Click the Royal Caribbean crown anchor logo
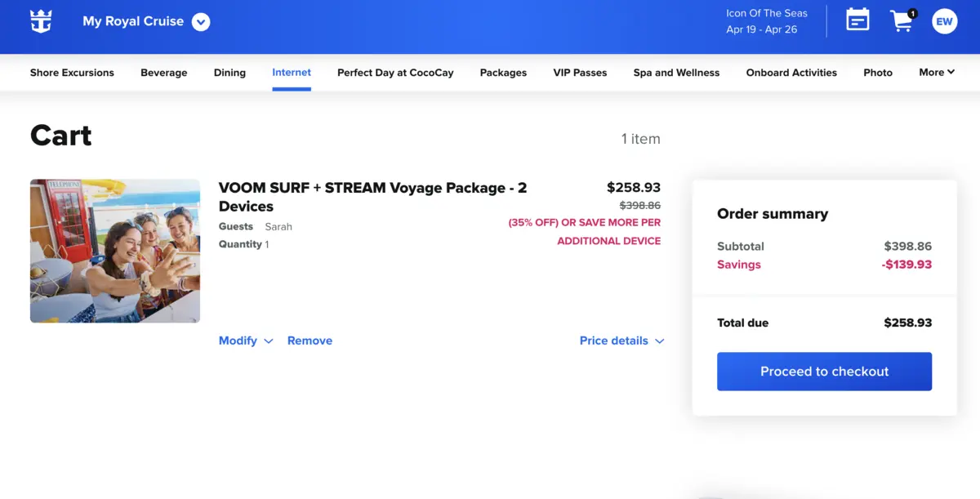980x499 pixels. pyautogui.click(x=41, y=22)
